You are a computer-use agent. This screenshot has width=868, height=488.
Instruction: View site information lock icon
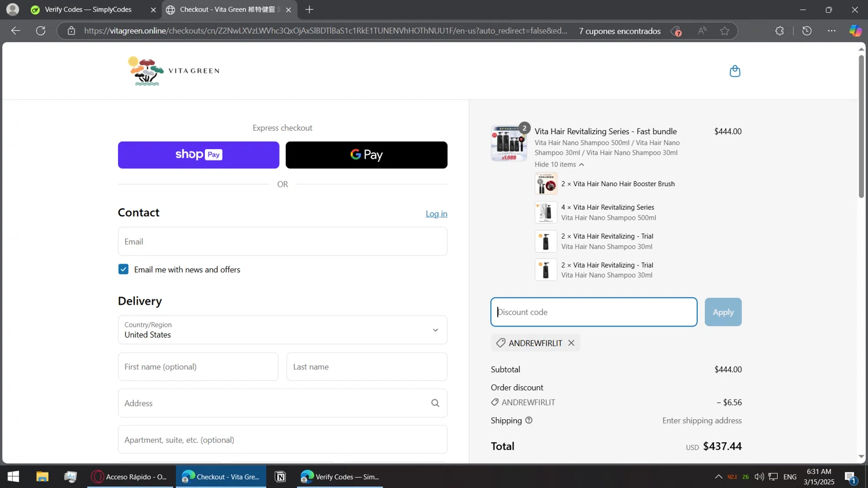[x=71, y=31]
